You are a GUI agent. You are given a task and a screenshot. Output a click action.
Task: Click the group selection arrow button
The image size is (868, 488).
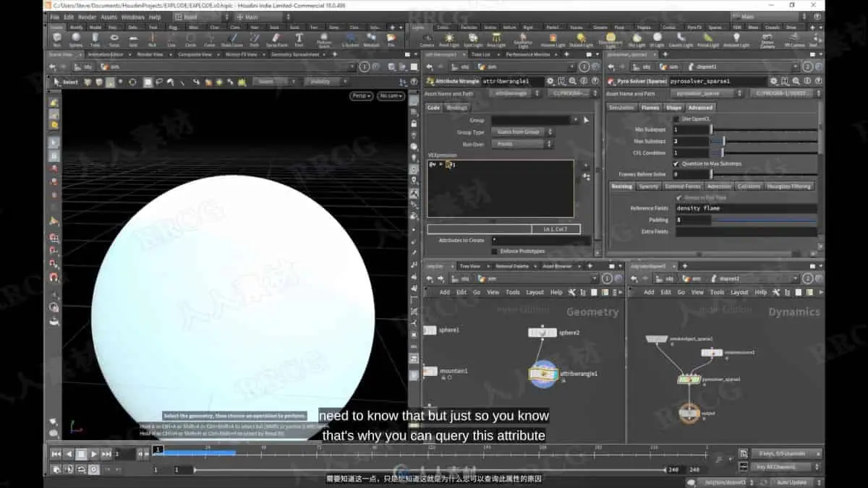(587, 120)
